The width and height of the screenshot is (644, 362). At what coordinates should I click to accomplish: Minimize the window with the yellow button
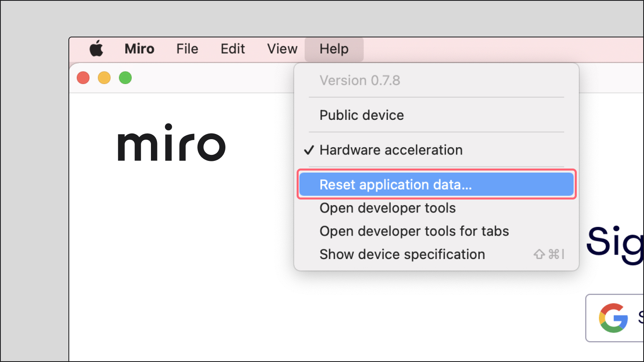(x=104, y=78)
